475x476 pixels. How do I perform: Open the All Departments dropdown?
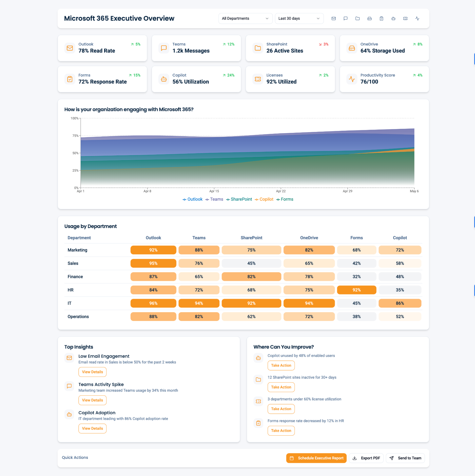245,19
